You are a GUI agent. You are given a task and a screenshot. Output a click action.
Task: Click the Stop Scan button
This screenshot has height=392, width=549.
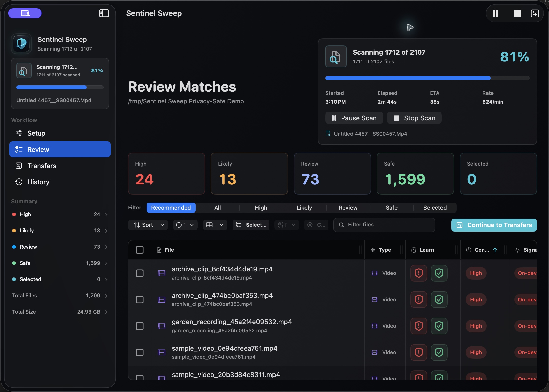tap(414, 118)
